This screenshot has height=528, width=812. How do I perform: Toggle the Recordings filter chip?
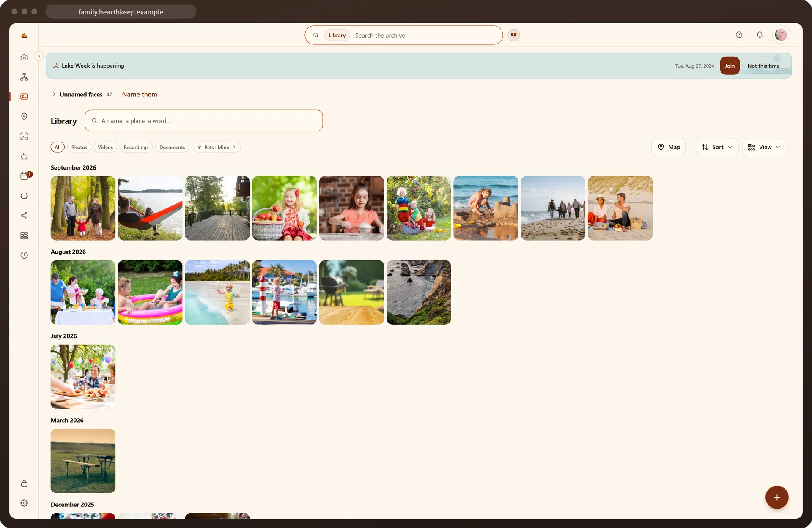tap(136, 147)
